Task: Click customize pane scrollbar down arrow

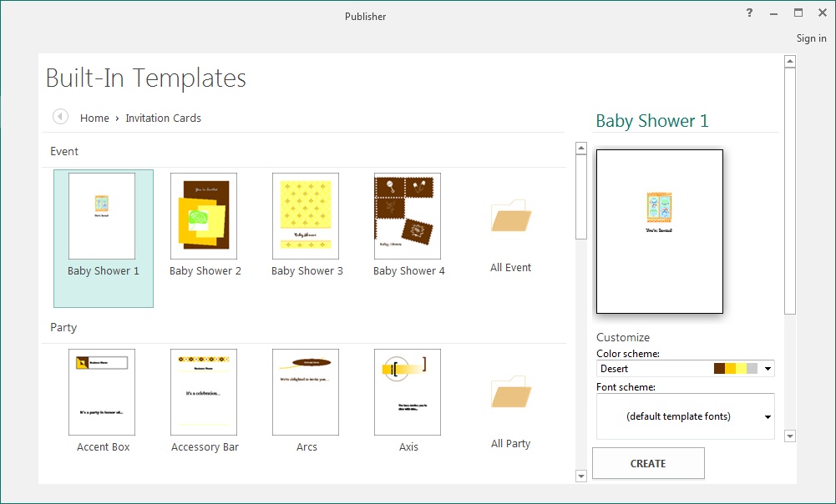Action: click(790, 436)
